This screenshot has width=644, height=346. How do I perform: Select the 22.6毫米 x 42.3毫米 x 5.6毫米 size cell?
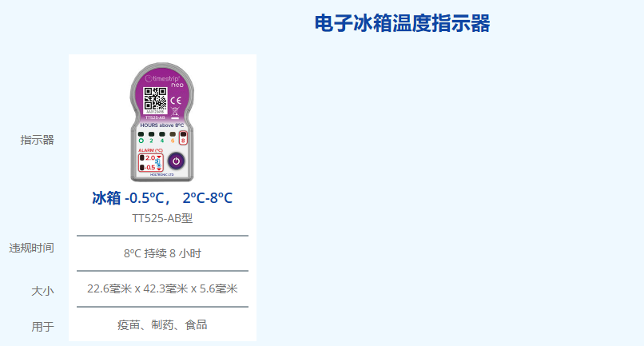162,289
